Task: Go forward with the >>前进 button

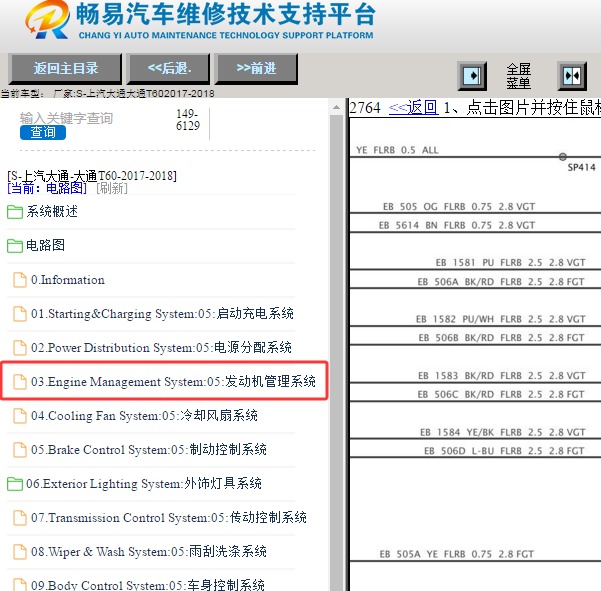Action: (x=256, y=69)
